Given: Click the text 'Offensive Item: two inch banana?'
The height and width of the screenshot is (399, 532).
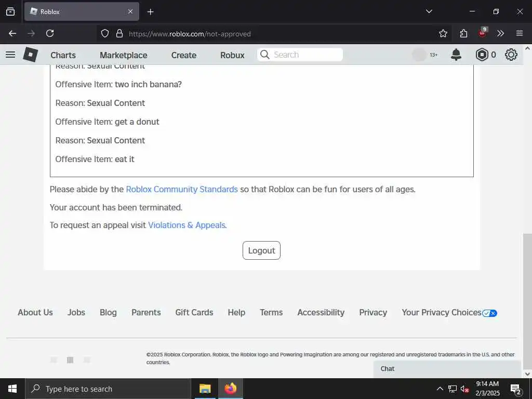Looking at the screenshot, I should coord(118,84).
